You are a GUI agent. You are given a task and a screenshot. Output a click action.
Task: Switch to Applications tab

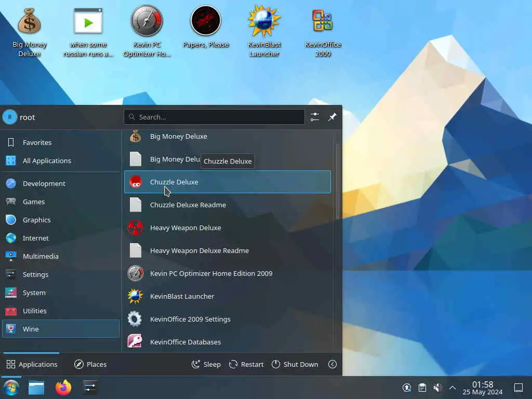coord(32,364)
